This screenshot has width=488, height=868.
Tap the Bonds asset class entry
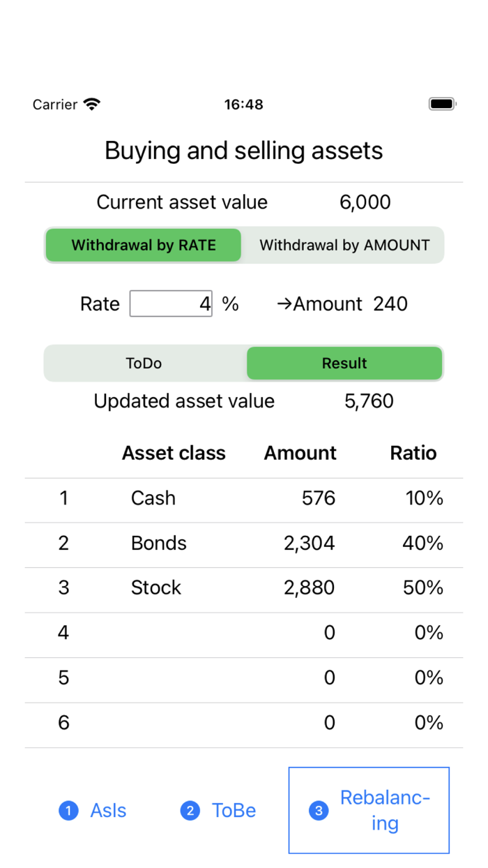(x=158, y=543)
